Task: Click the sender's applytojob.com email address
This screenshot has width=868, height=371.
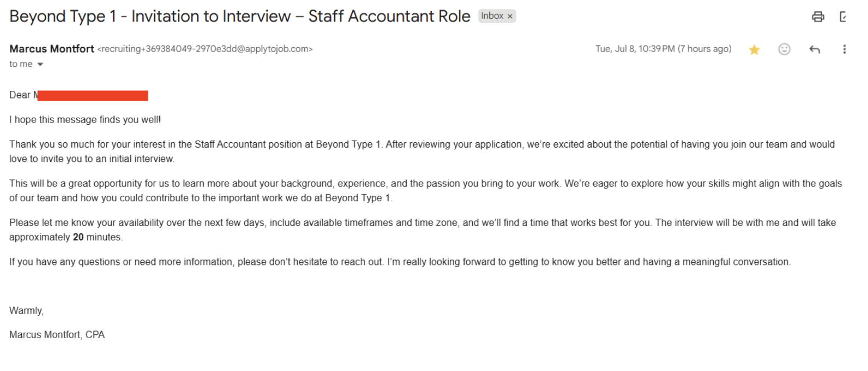Action: (x=205, y=49)
